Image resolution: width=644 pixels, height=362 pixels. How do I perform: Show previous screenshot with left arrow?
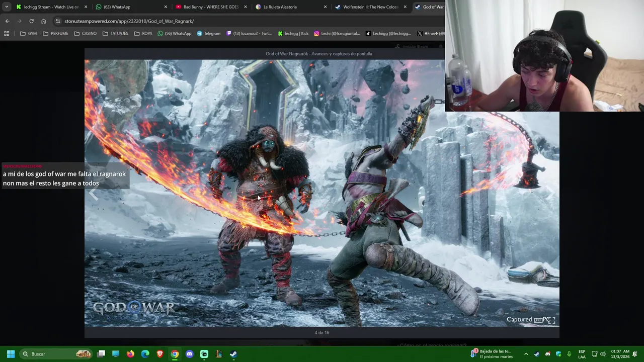point(94,194)
